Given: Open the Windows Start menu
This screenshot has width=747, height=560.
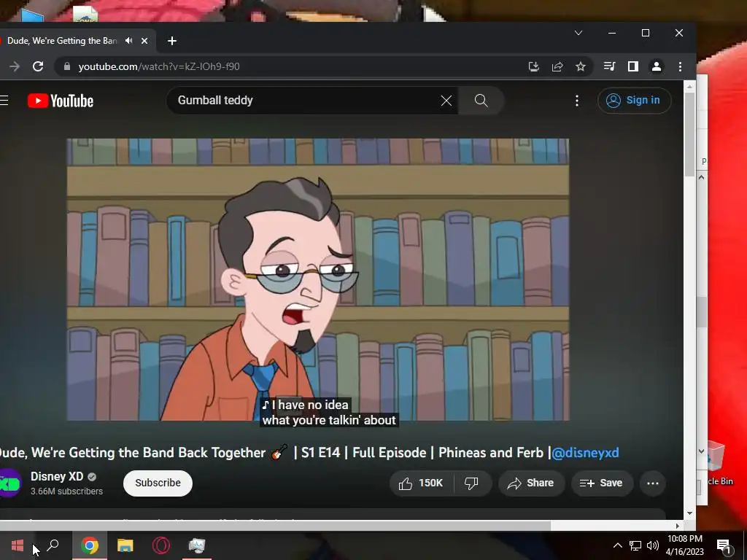Looking at the screenshot, I should pos(18,545).
